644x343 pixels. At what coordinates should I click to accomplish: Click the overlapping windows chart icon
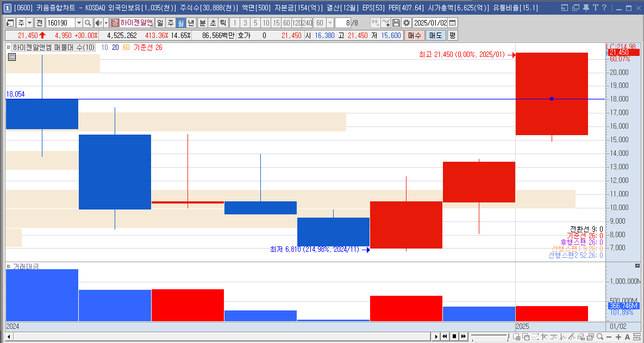(x=526, y=337)
